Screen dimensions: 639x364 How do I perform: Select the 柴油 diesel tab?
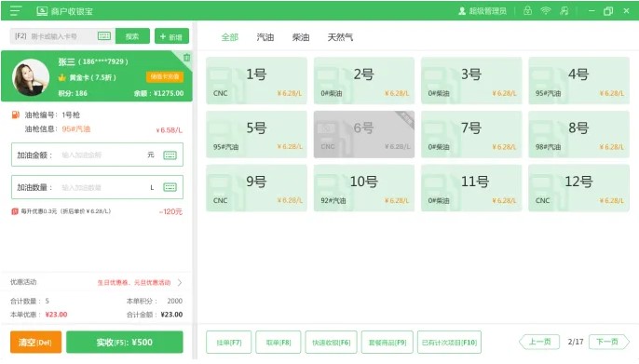tap(301, 37)
